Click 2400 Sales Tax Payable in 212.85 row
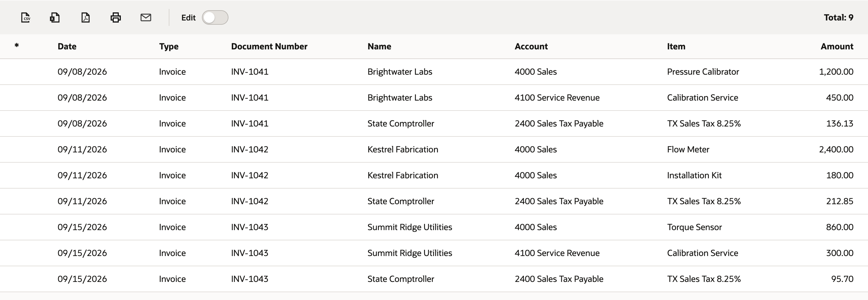 coord(559,201)
